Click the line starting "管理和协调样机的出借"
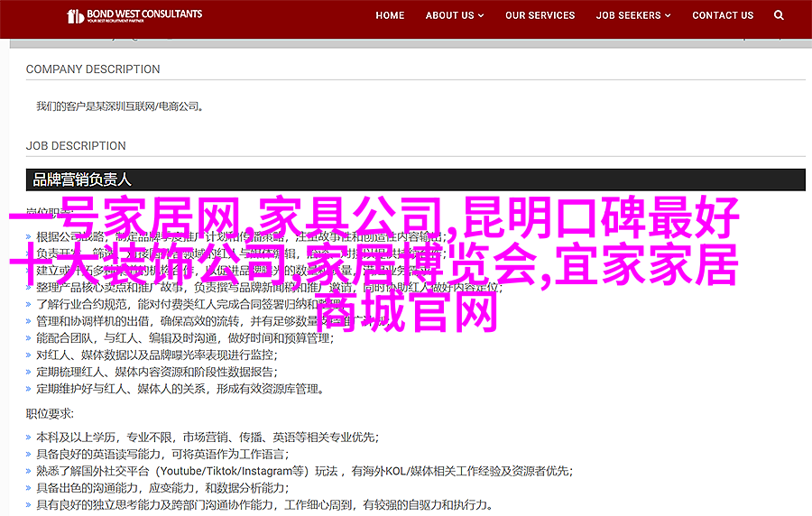 pos(213,321)
